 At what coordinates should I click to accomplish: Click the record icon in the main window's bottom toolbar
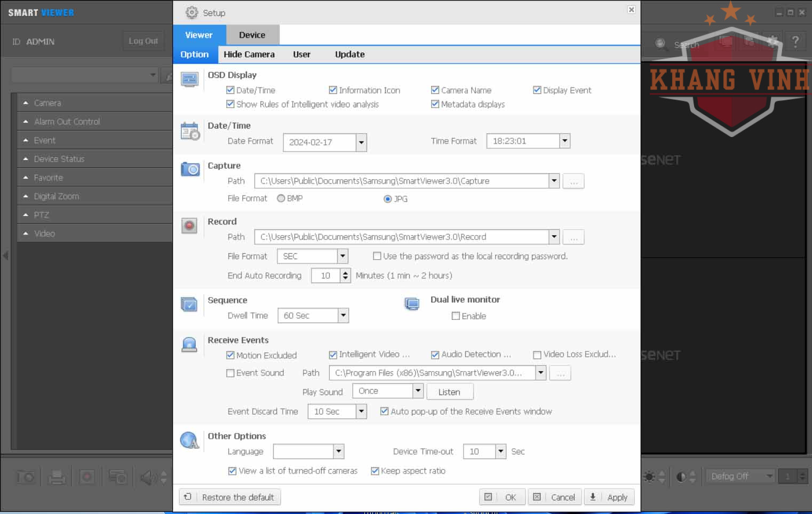pos(87,477)
